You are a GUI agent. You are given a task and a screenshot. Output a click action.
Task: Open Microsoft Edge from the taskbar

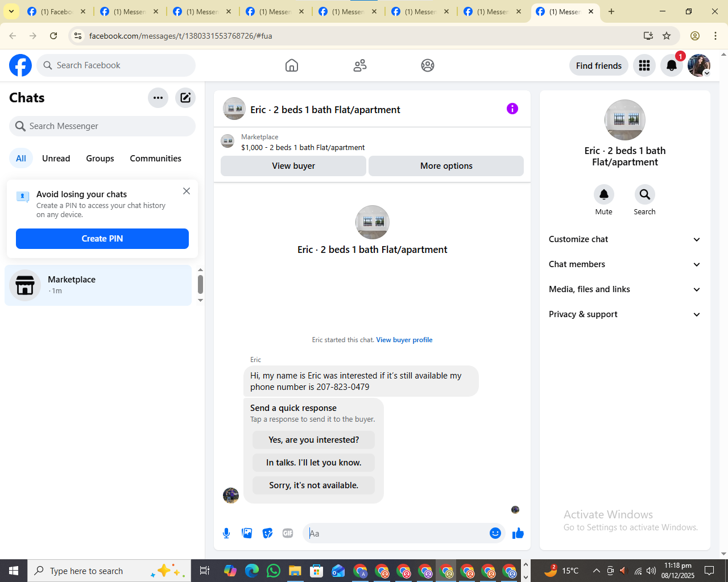pyautogui.click(x=252, y=571)
